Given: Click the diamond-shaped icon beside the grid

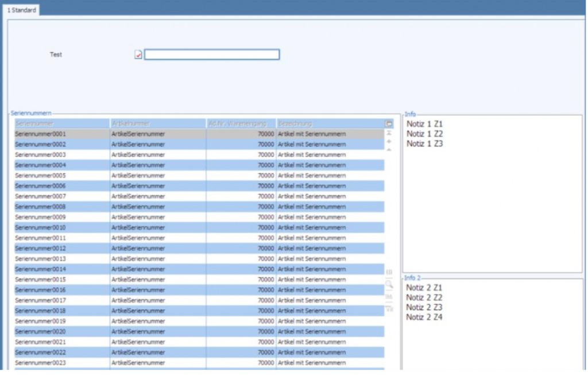Looking at the screenshot, I should pyautogui.click(x=389, y=141).
